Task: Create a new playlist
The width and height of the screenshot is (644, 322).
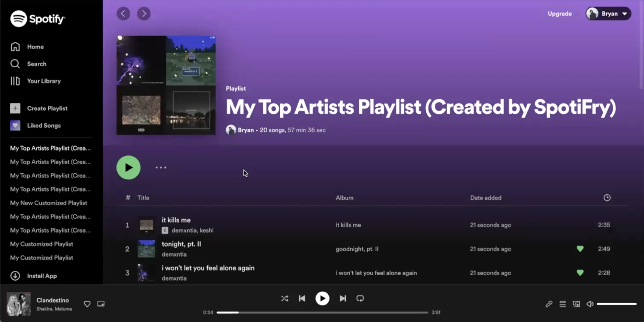Action: [47, 108]
